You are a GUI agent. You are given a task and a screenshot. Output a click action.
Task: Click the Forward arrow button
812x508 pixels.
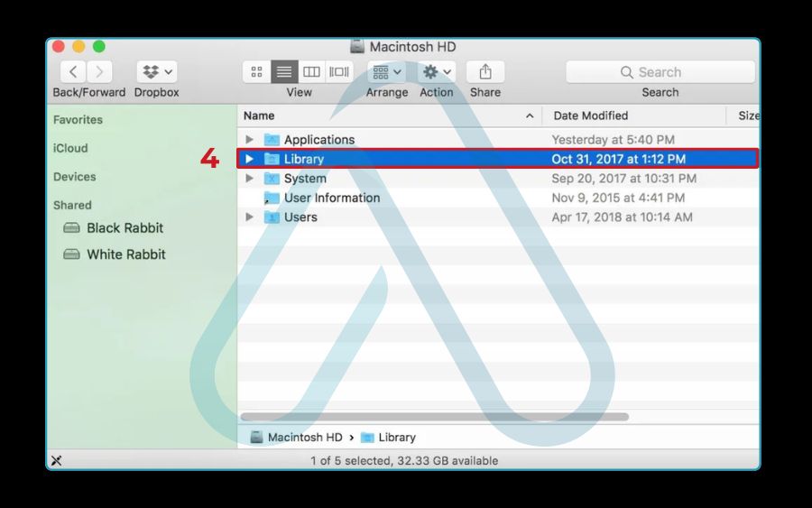pyautogui.click(x=99, y=72)
